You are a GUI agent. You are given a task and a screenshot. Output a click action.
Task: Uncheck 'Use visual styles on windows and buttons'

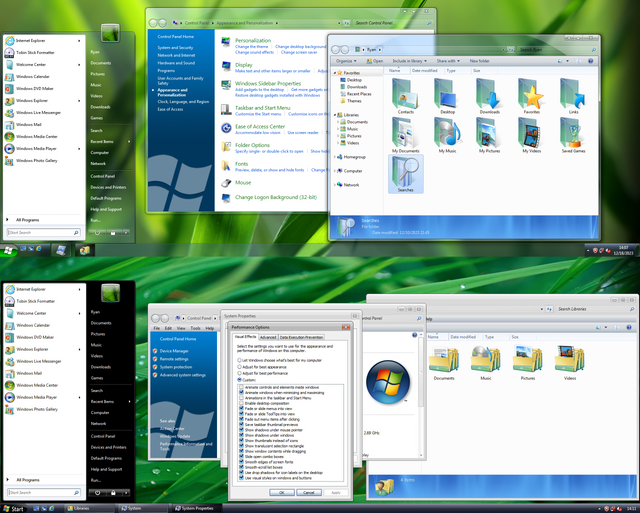tap(241, 478)
